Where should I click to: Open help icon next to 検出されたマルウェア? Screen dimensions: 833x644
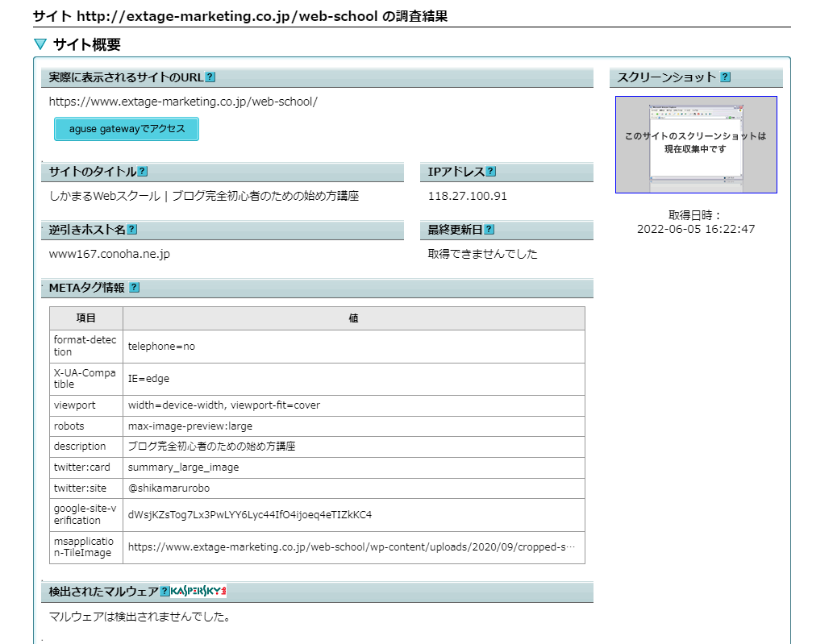(x=165, y=591)
